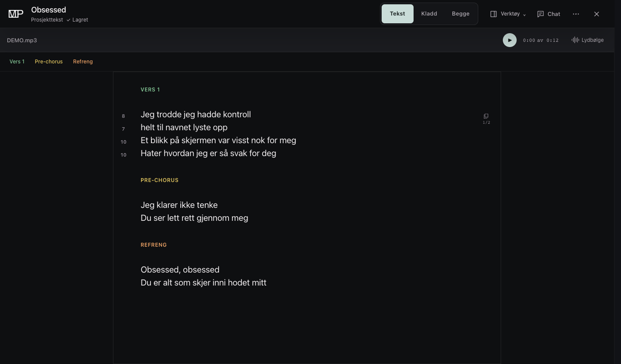Image resolution: width=621 pixels, height=364 pixels.
Task: Close the Obsessed project view
Action: point(596,14)
